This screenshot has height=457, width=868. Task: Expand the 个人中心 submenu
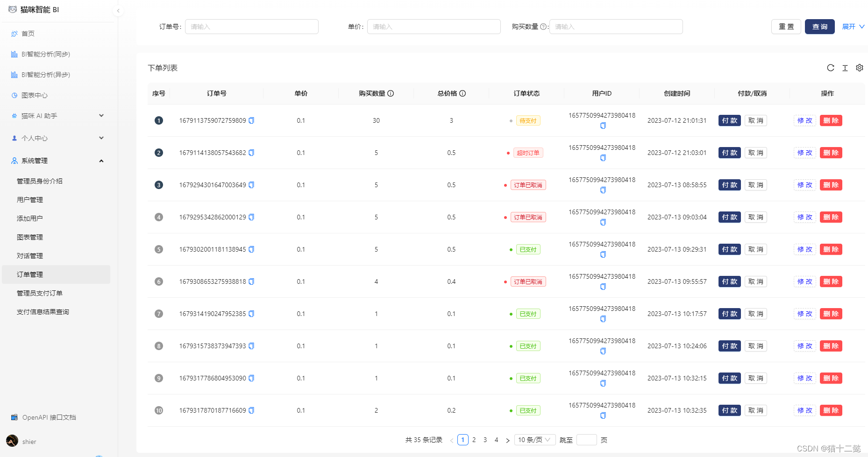(56, 138)
